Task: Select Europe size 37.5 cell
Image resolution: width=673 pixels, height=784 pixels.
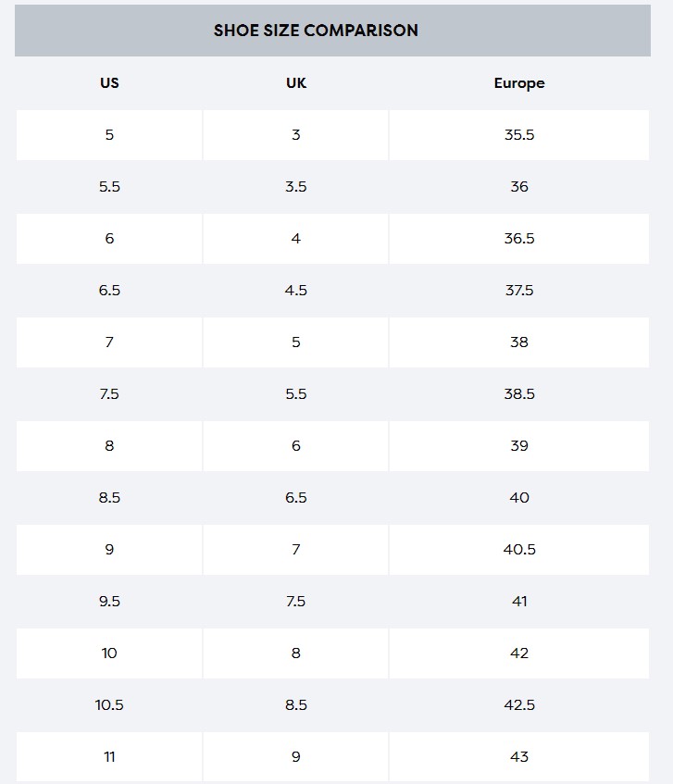Action: point(519,290)
